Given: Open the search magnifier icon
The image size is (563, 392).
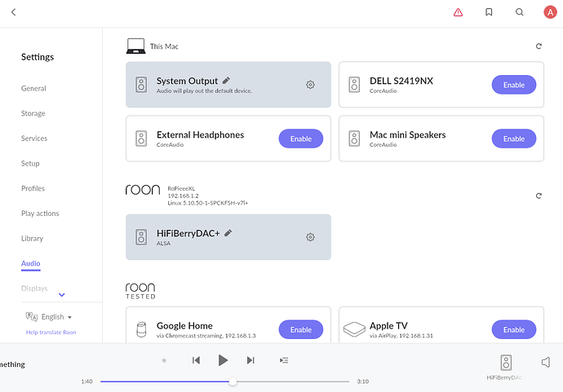Looking at the screenshot, I should coord(519,12).
